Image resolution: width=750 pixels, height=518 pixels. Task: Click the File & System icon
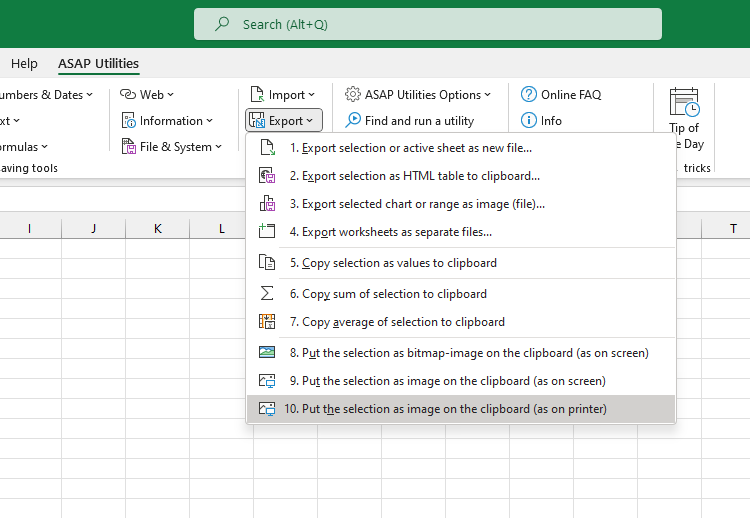click(128, 146)
